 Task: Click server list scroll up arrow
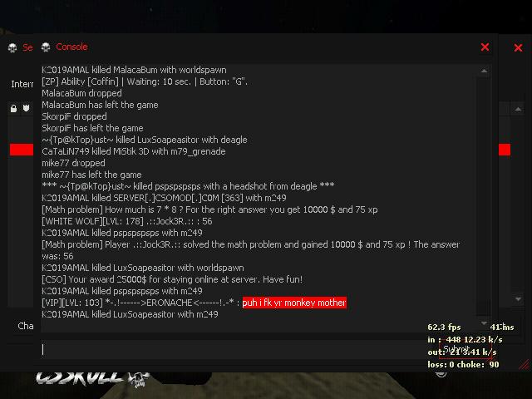(518, 109)
